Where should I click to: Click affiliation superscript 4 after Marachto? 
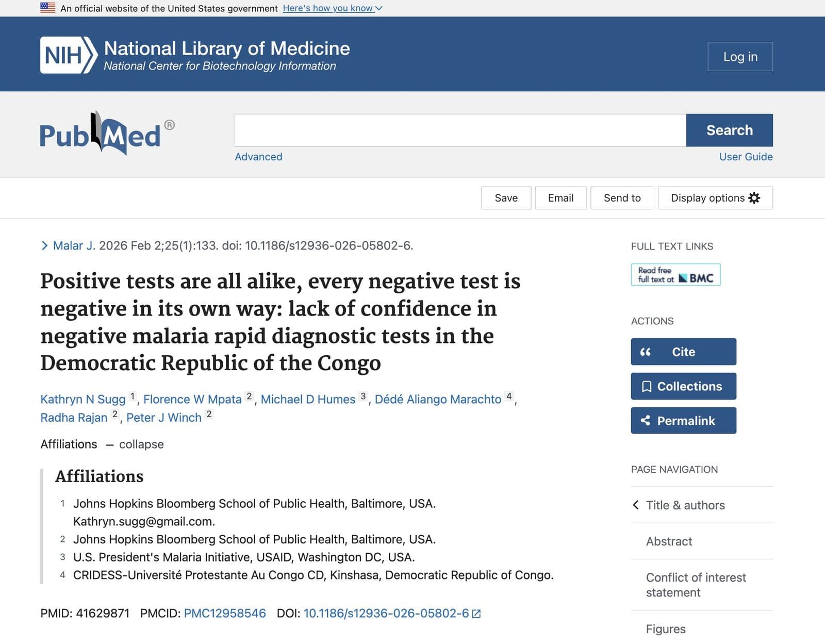509,396
